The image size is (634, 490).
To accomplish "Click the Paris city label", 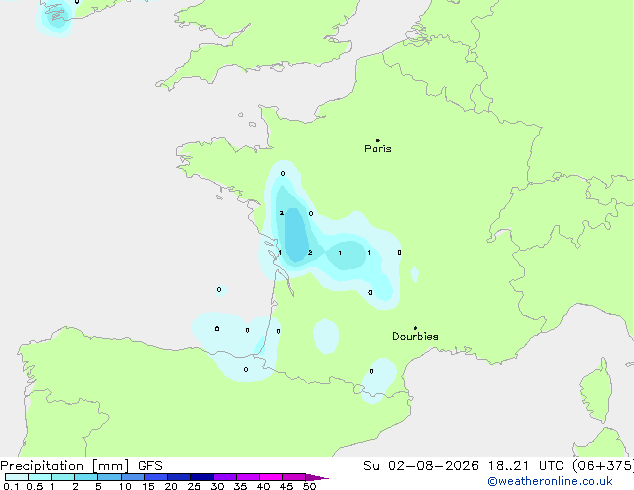I will (378, 149).
